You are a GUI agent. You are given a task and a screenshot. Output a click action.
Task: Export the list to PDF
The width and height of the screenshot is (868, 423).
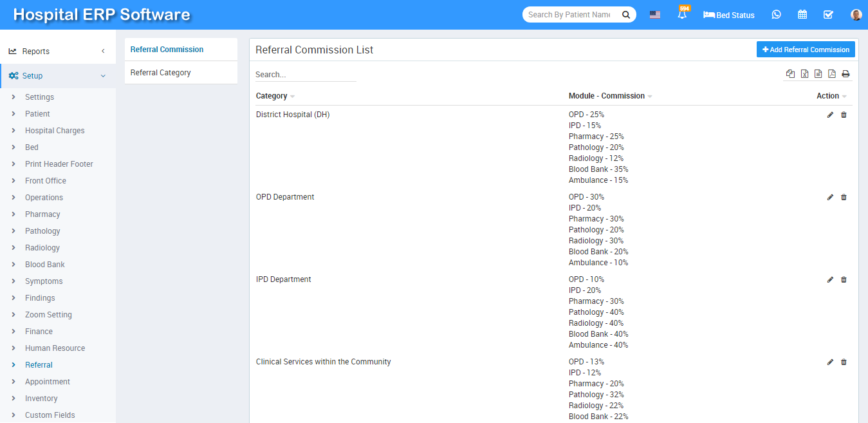point(832,74)
